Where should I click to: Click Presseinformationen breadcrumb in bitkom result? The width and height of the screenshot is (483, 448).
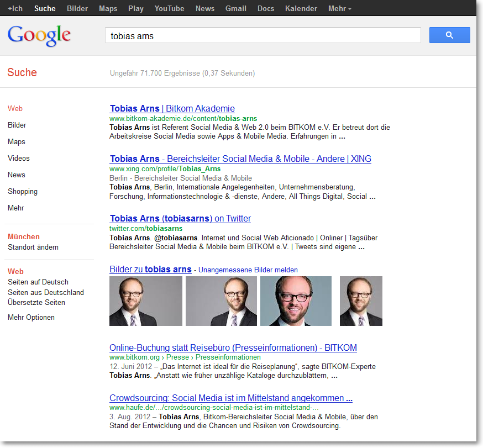pyautogui.click(x=228, y=357)
